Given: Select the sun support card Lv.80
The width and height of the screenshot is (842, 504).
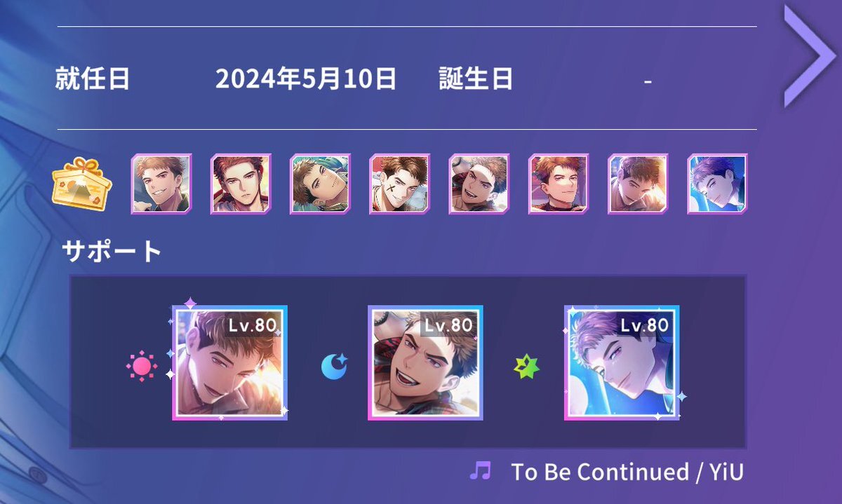Looking at the screenshot, I should point(229,362).
